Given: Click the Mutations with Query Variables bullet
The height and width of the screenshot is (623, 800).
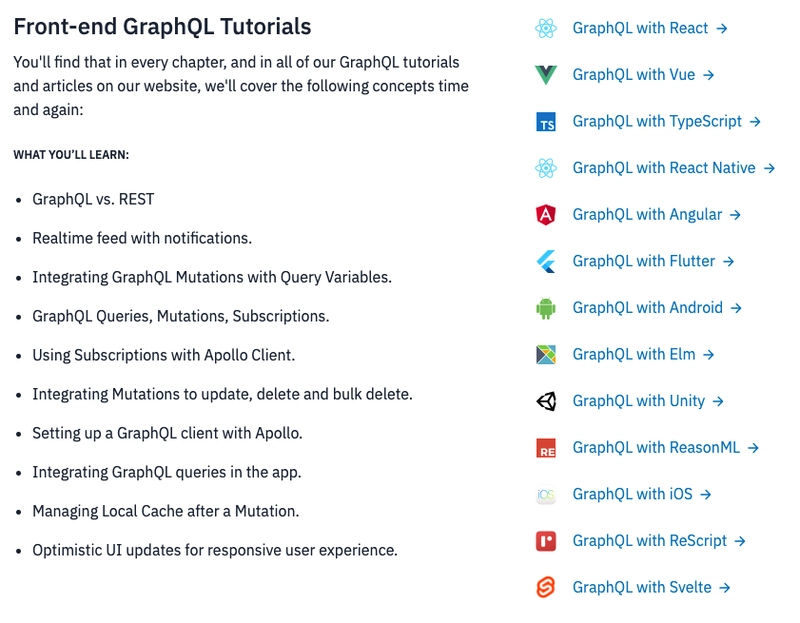Looking at the screenshot, I should [212, 277].
